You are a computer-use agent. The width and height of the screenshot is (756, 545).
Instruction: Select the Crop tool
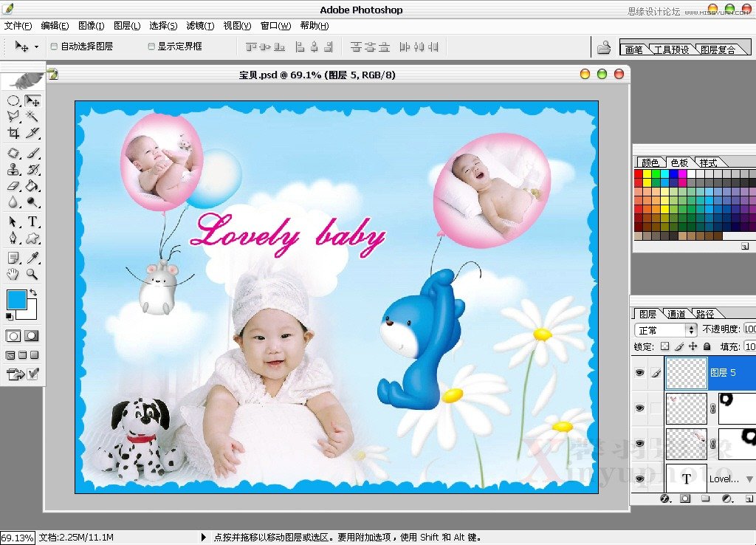[x=13, y=133]
